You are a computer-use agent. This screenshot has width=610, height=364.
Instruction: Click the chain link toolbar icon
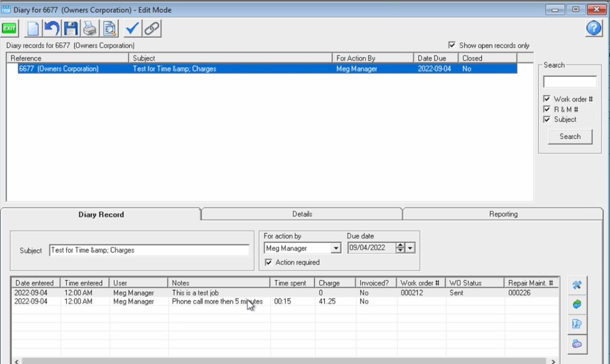click(152, 28)
